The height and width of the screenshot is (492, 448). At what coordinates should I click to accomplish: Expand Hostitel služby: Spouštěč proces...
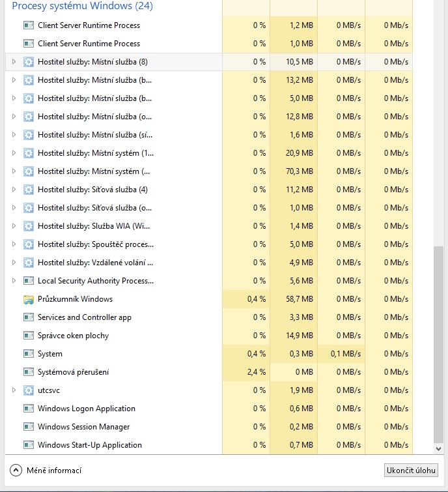[x=14, y=244]
